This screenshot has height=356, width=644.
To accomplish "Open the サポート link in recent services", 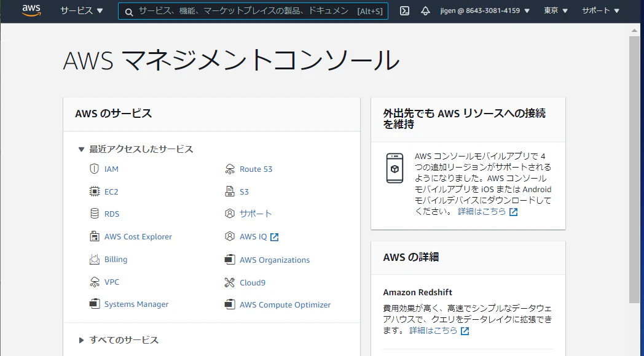I will (256, 214).
